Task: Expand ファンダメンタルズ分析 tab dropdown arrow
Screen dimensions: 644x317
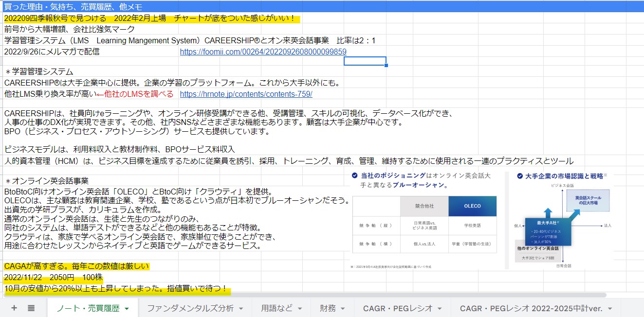Action: (x=241, y=308)
